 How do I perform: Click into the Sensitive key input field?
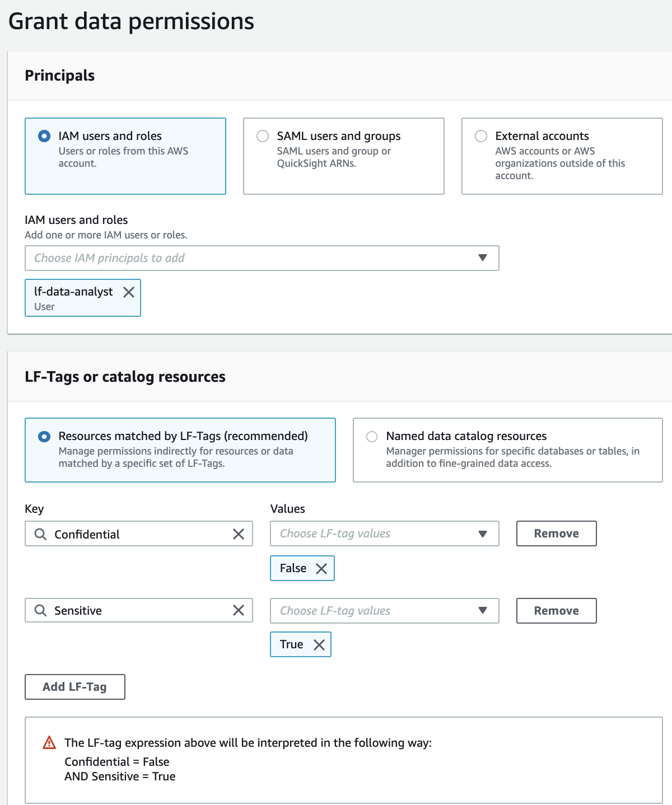(140, 610)
